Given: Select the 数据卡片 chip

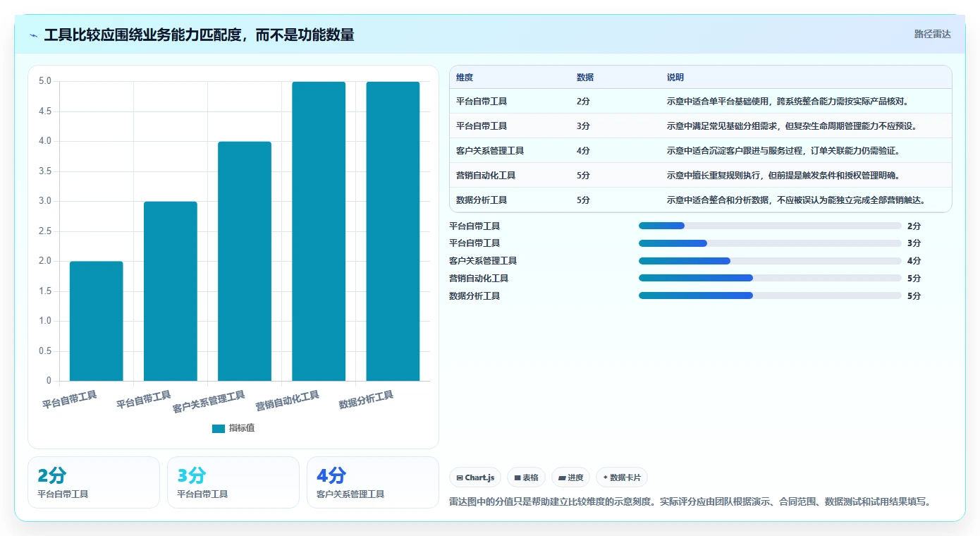Looking at the screenshot, I should click(621, 477).
